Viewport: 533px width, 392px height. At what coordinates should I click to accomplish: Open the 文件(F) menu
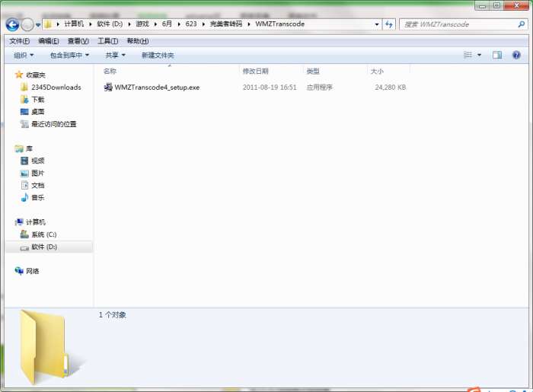19,41
